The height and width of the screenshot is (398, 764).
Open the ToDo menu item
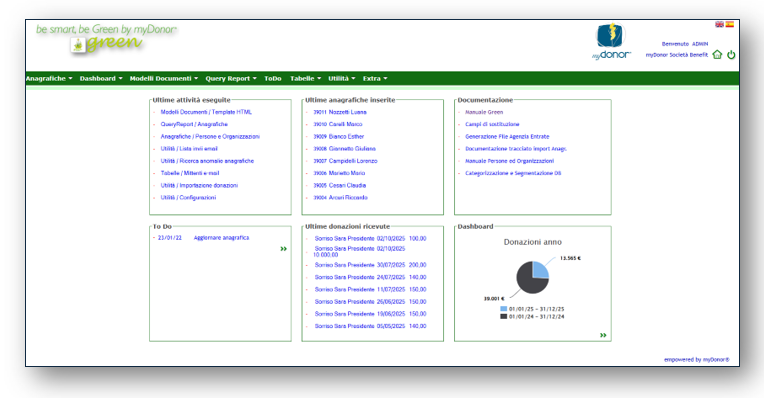(x=273, y=78)
